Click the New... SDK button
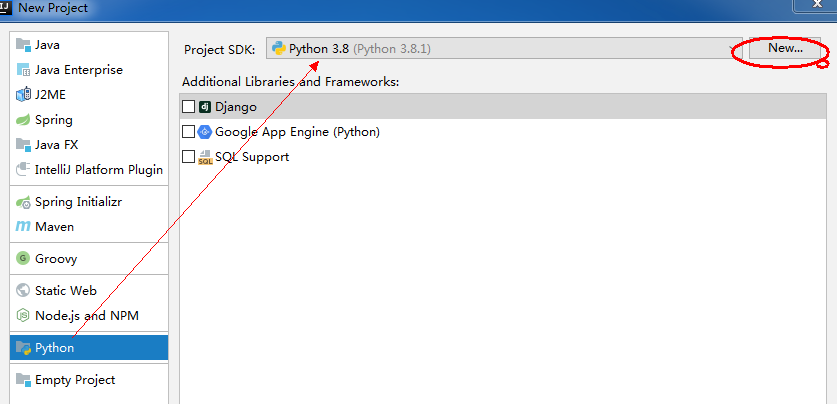The height and width of the screenshot is (404, 837). pyautogui.click(x=785, y=48)
